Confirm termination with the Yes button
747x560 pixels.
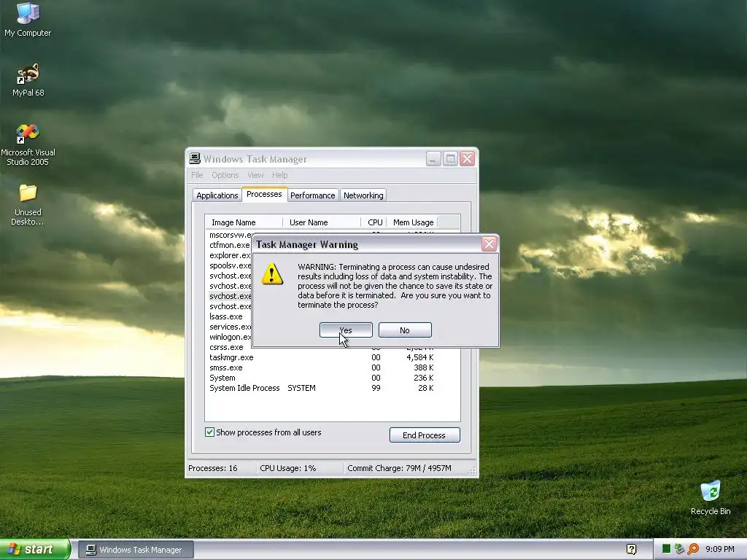(x=346, y=330)
